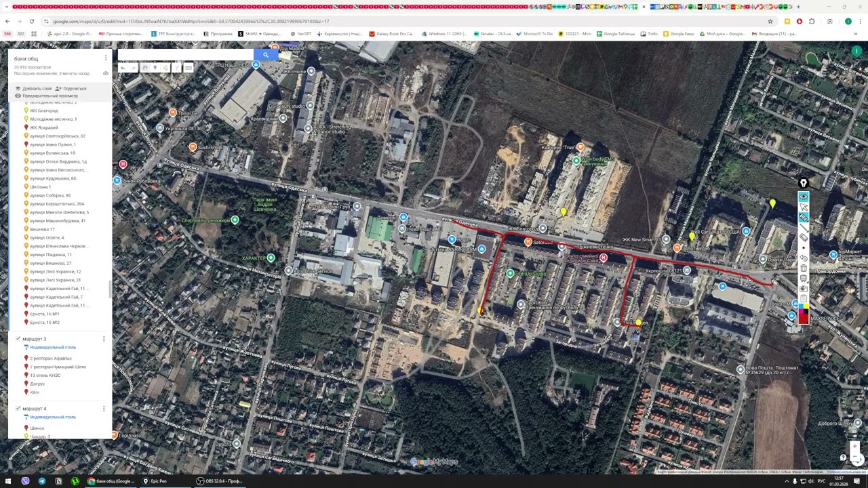This screenshot has width=868, height=488.
Task: Switch to OBS taskbar window
Action: (220, 481)
